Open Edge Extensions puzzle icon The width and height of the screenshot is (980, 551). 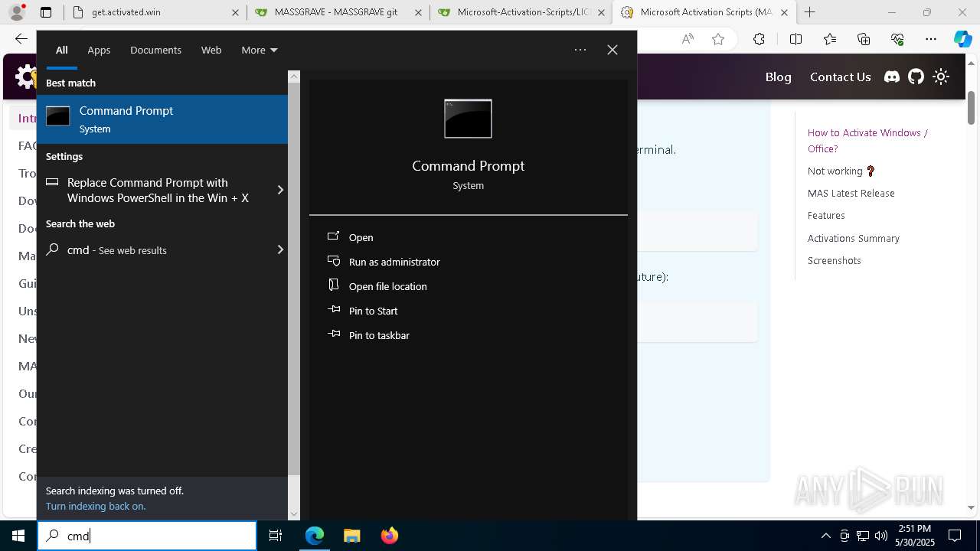759,39
